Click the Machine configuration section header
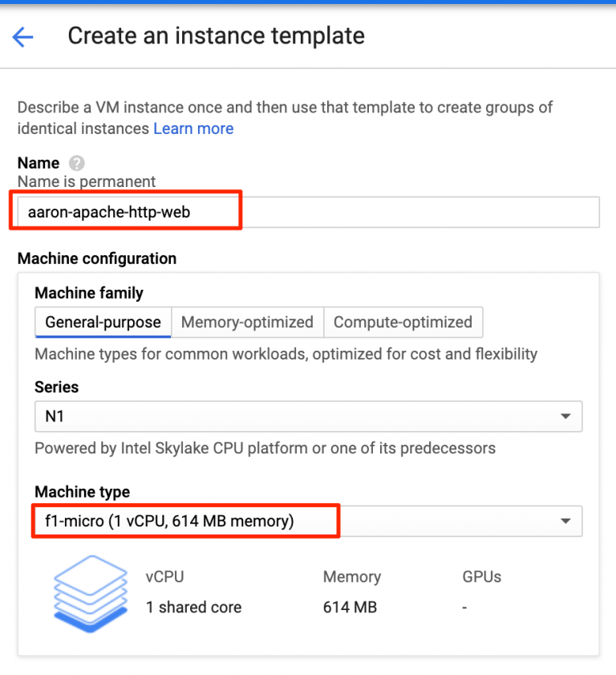 pyautogui.click(x=96, y=258)
